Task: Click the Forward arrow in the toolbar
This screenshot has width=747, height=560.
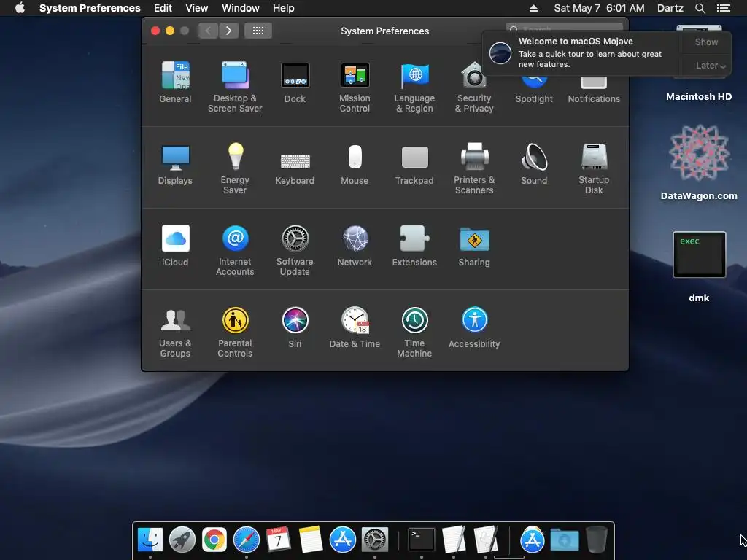Action: pos(228,31)
